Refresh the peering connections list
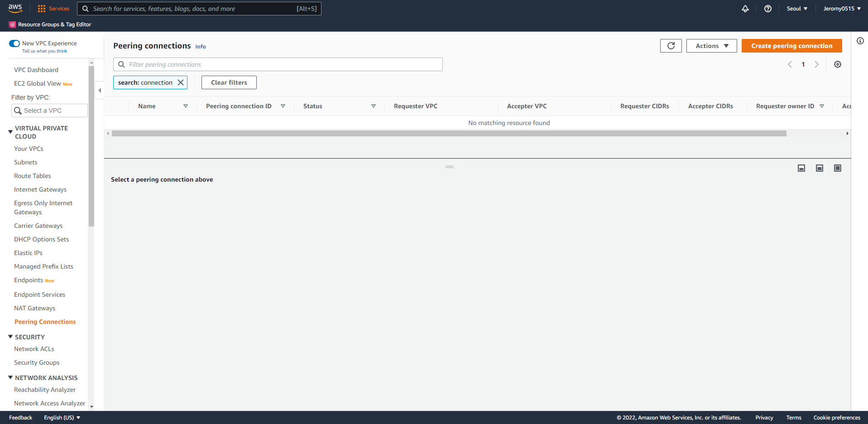 point(671,46)
